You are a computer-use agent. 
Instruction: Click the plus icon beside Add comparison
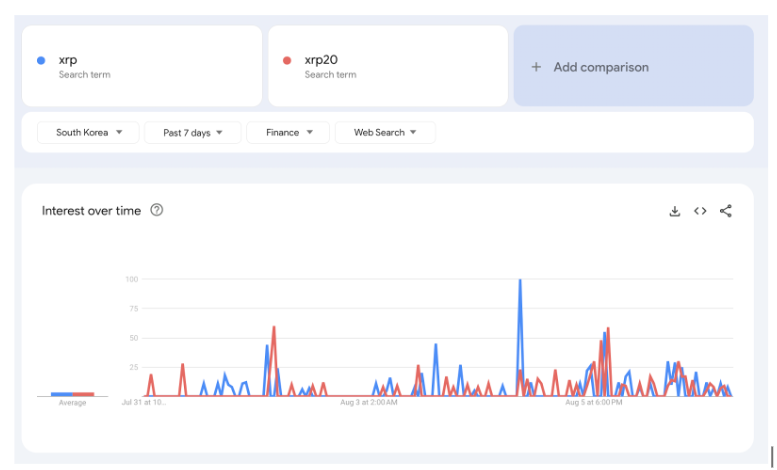point(536,67)
